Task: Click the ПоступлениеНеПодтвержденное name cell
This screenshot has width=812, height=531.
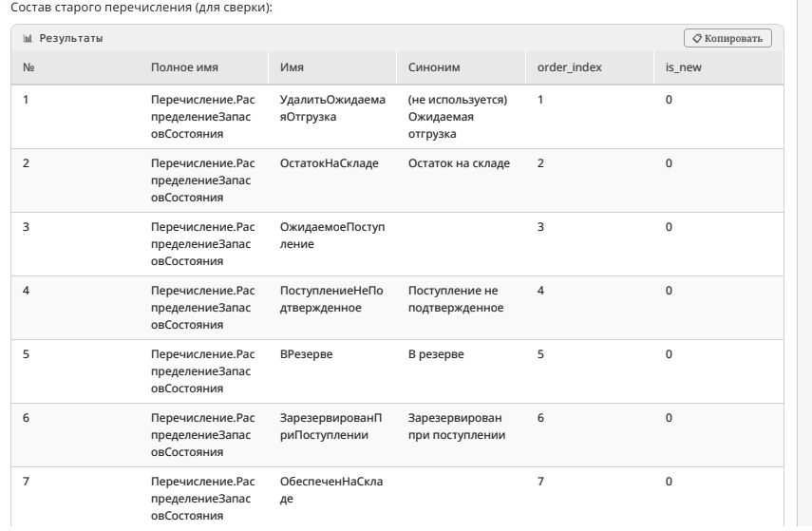Action: tap(332, 308)
